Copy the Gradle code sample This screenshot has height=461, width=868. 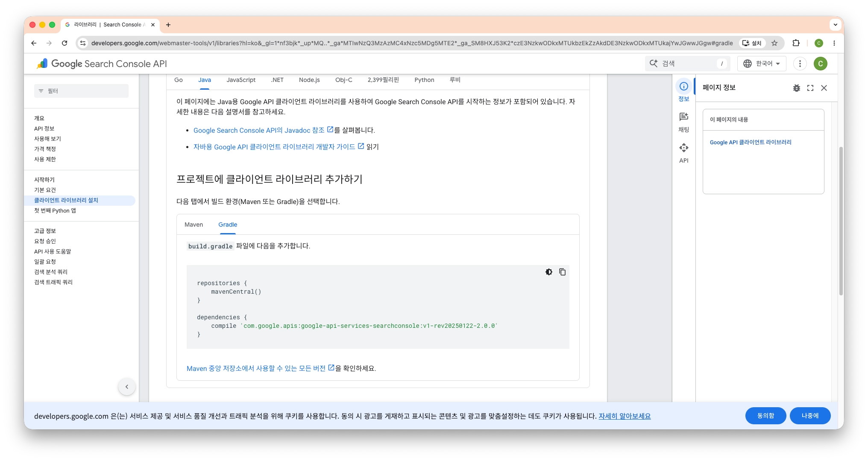tap(563, 272)
